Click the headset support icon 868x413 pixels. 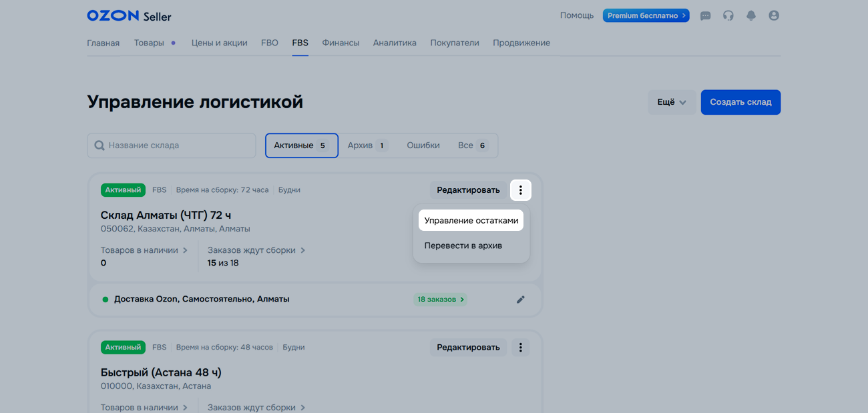click(728, 15)
